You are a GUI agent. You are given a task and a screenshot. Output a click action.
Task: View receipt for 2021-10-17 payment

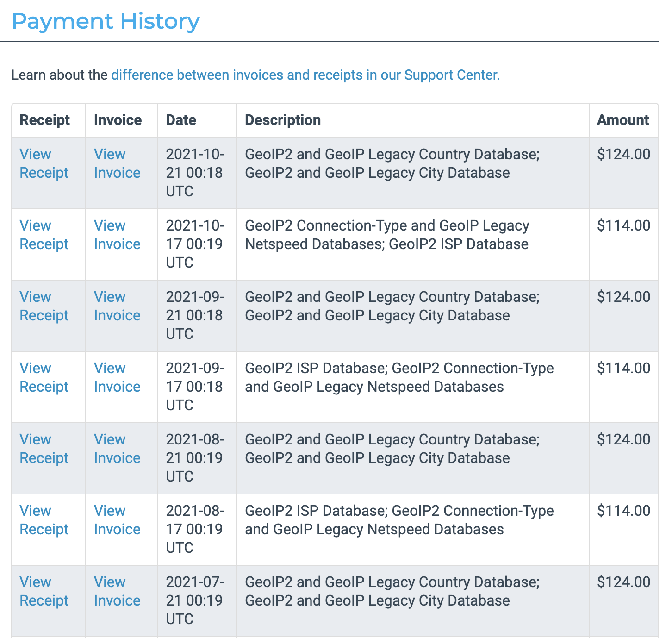tap(44, 235)
